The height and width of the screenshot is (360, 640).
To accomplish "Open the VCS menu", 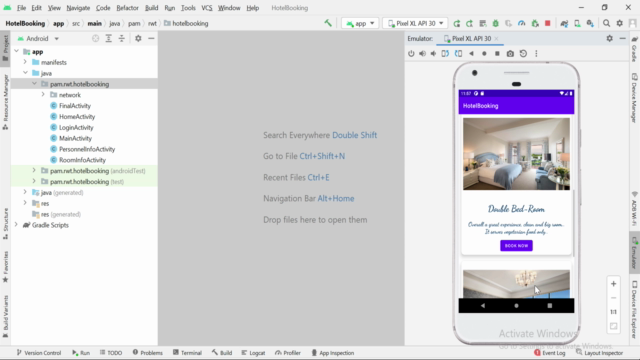I will pyautogui.click(x=207, y=8).
